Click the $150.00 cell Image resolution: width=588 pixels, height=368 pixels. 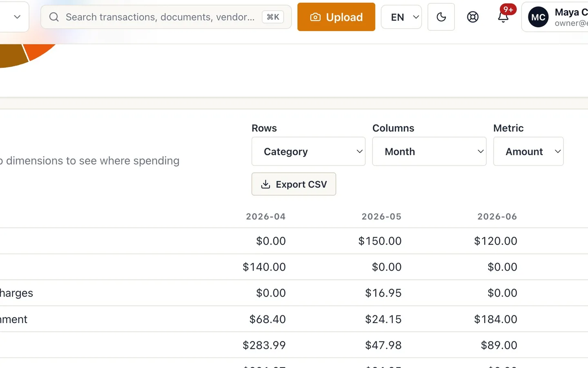(380, 241)
